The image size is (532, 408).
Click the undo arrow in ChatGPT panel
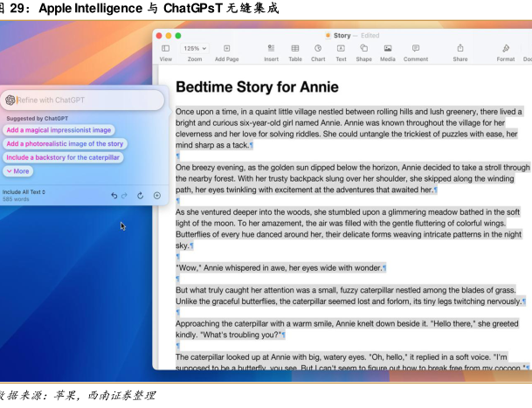click(x=114, y=195)
